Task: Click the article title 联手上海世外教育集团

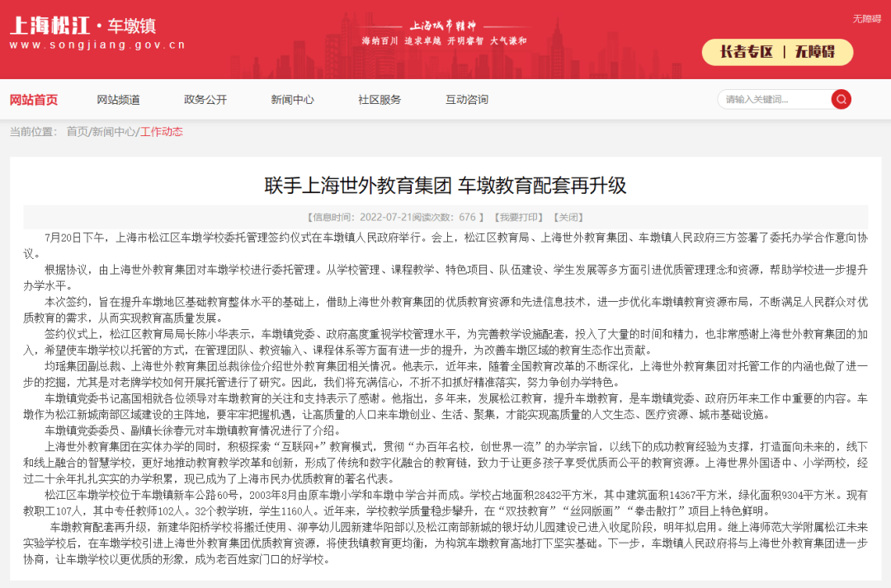Action: (x=445, y=186)
